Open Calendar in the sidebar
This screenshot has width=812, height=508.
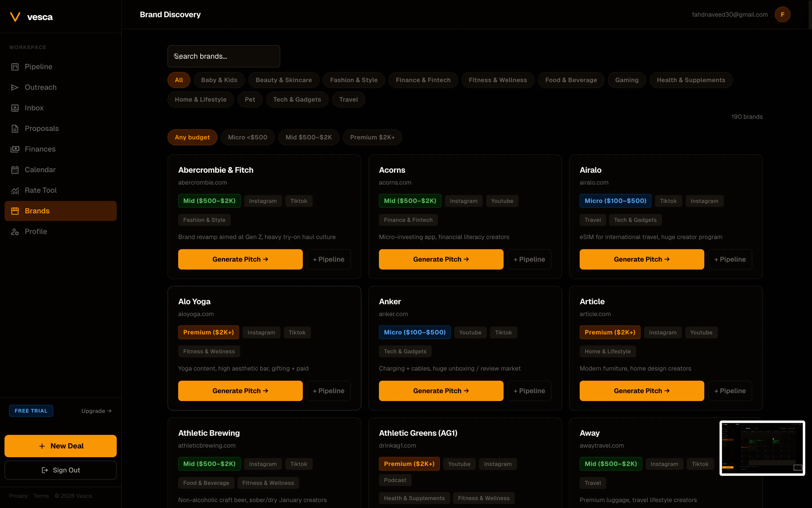(60, 170)
